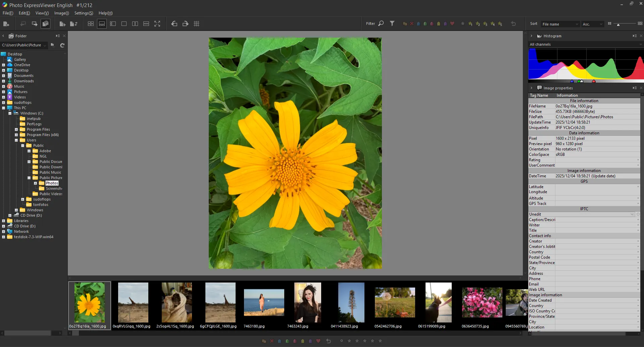
Task: Reset the applied rating filters
Action: pyautogui.click(x=513, y=24)
